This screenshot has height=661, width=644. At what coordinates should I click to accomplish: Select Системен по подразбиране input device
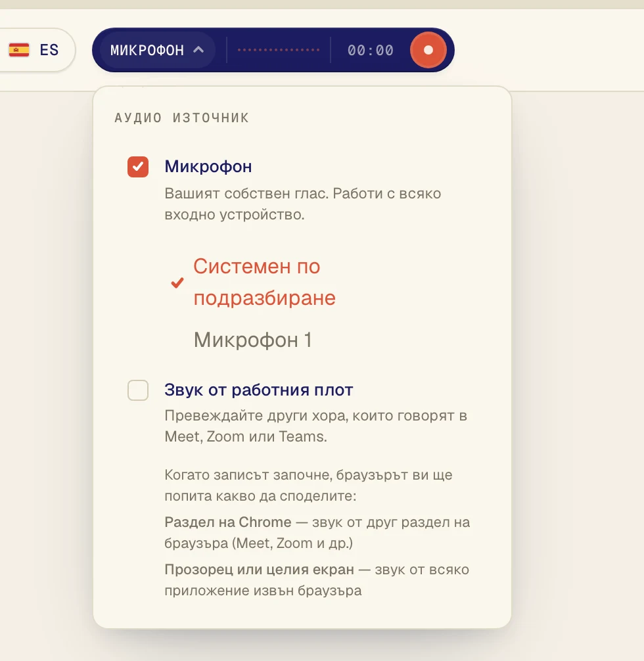pyautogui.click(x=264, y=282)
